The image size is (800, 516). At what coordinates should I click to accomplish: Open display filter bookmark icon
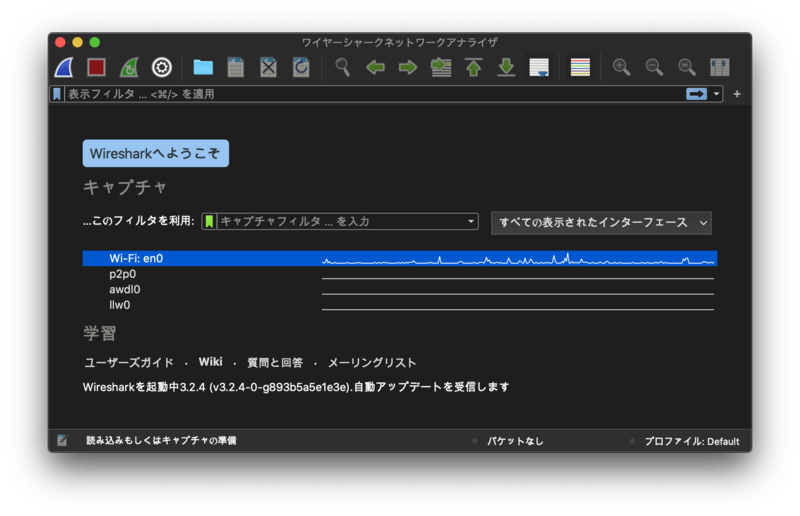click(57, 94)
